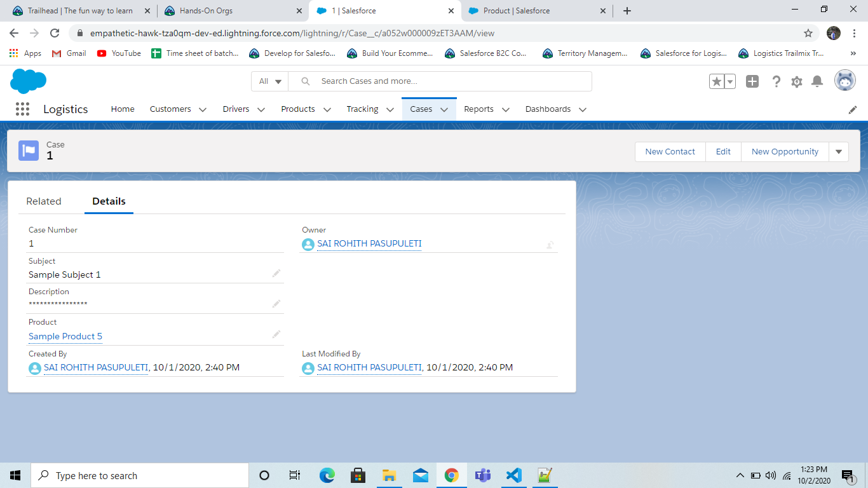The width and height of the screenshot is (868, 488).
Task: Expand the Customers tab chevron
Action: click(x=203, y=110)
